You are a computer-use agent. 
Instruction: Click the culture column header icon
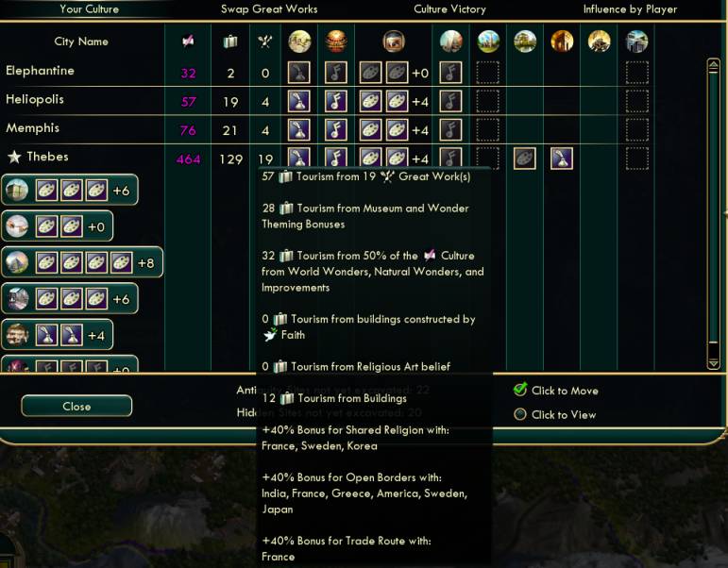tap(188, 42)
